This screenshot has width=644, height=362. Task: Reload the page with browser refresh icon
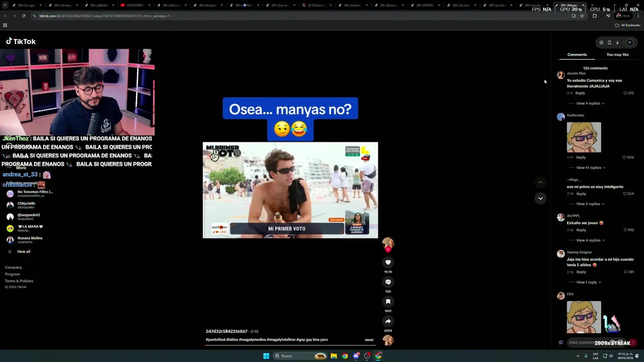click(x=24, y=16)
